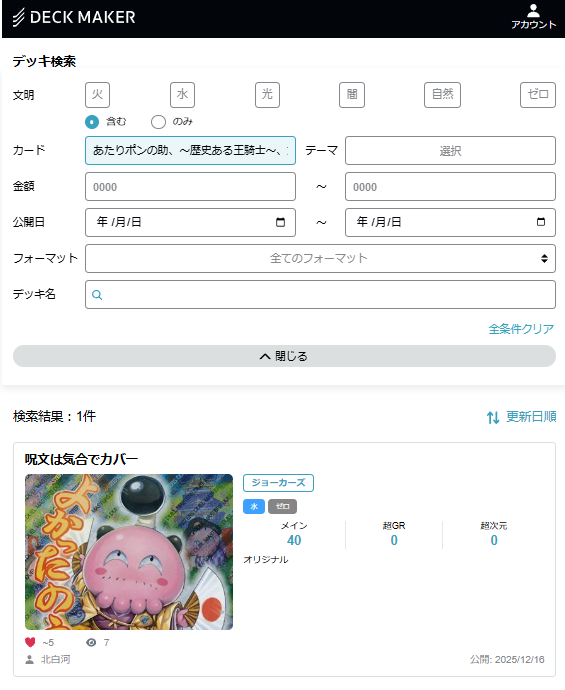
Task: Click the 北白河 author person icon
Action: tap(29, 659)
